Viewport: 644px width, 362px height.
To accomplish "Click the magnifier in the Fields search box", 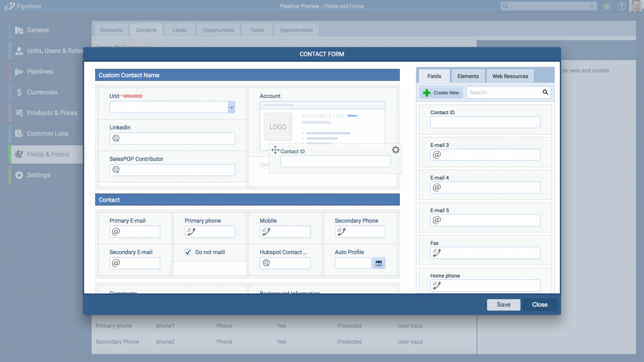I will click(x=545, y=92).
